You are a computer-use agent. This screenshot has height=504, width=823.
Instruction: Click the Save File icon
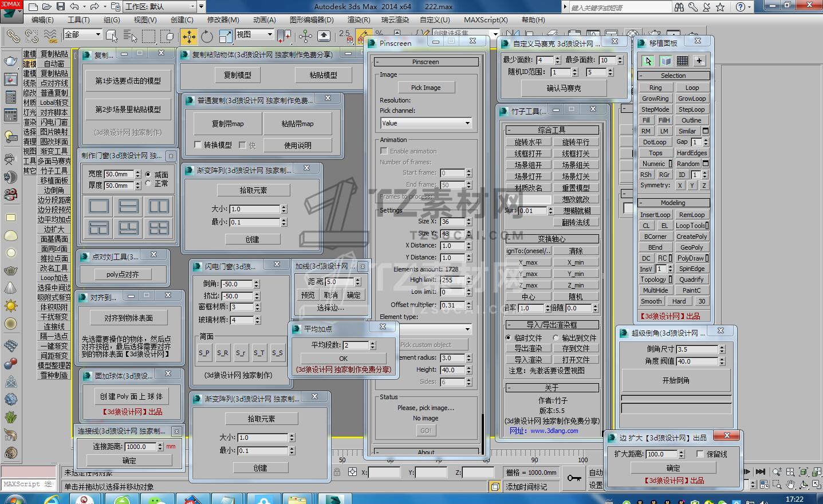[x=61, y=7]
